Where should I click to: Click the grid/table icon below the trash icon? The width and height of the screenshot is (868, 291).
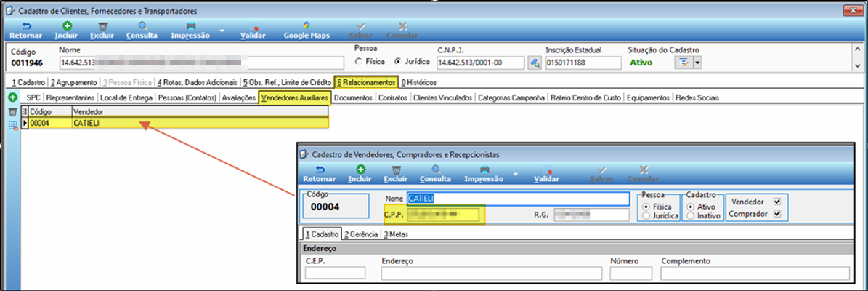click(12, 126)
